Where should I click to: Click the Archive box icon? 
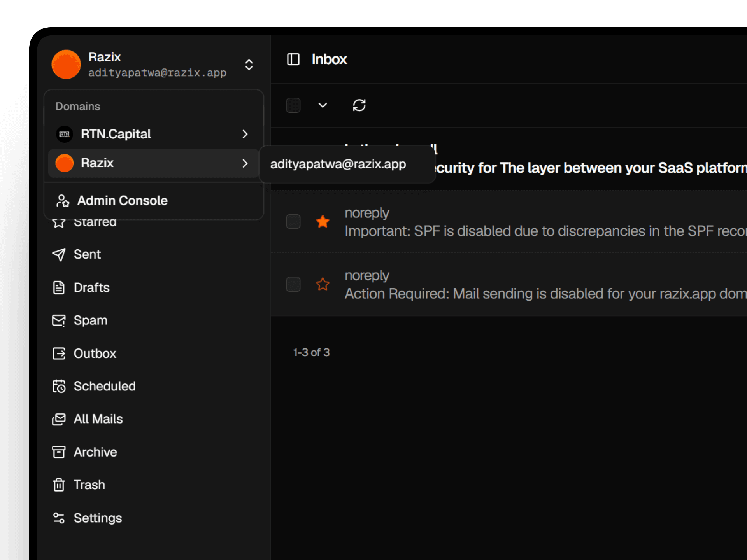tap(59, 452)
